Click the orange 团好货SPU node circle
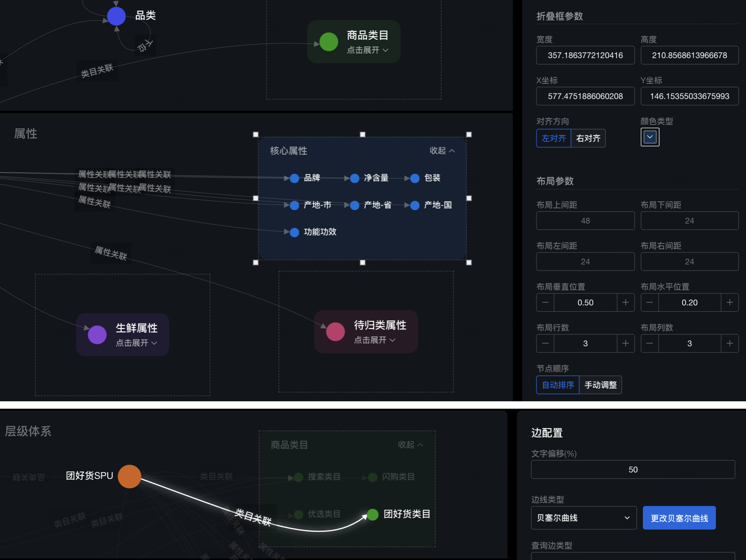The height and width of the screenshot is (560, 746). click(x=130, y=477)
